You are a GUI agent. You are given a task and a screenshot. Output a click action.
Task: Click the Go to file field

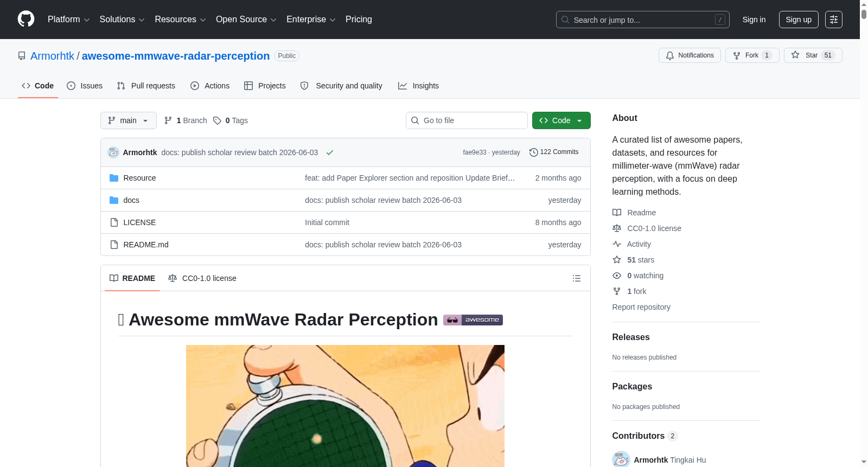(x=467, y=120)
